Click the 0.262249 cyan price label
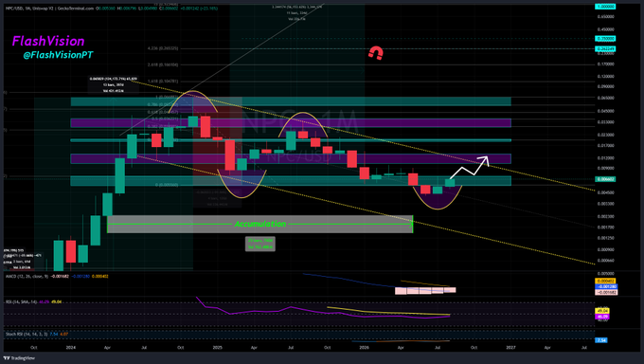This screenshot has width=644, height=364. point(605,49)
